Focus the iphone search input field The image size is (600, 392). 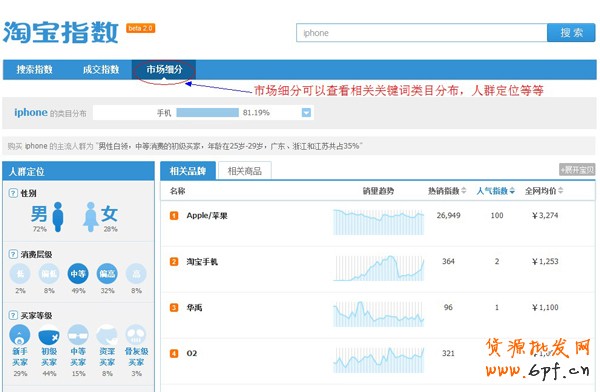[x=421, y=33]
